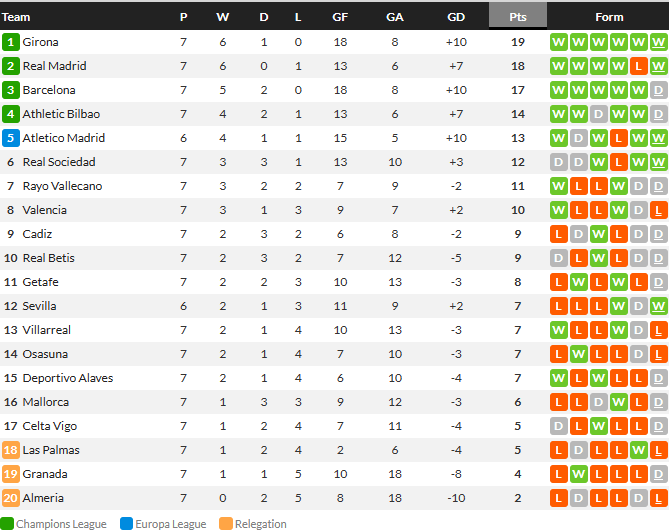Viewport: 669px width, 532px height.
Task: Click Granada's first L form badge
Action: tap(558, 474)
